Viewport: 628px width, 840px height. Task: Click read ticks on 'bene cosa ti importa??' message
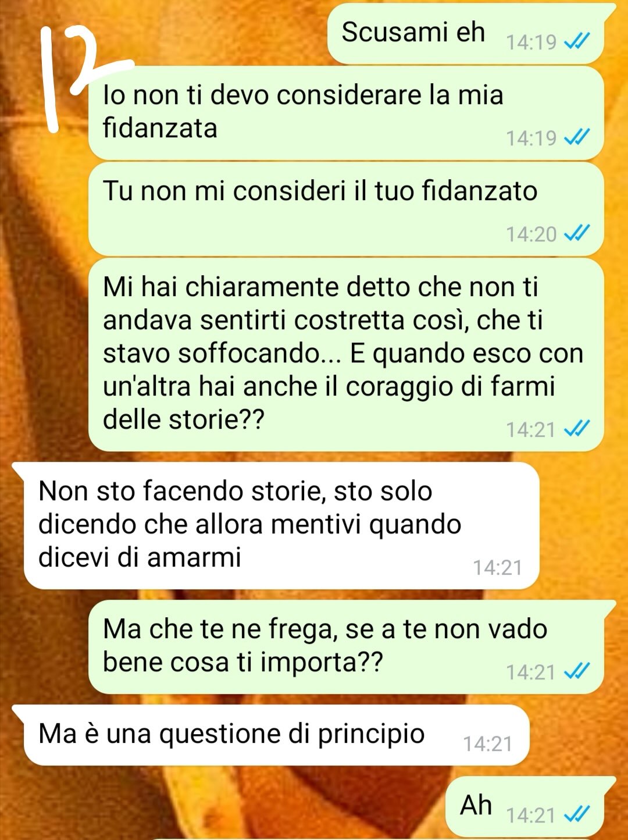point(577,672)
